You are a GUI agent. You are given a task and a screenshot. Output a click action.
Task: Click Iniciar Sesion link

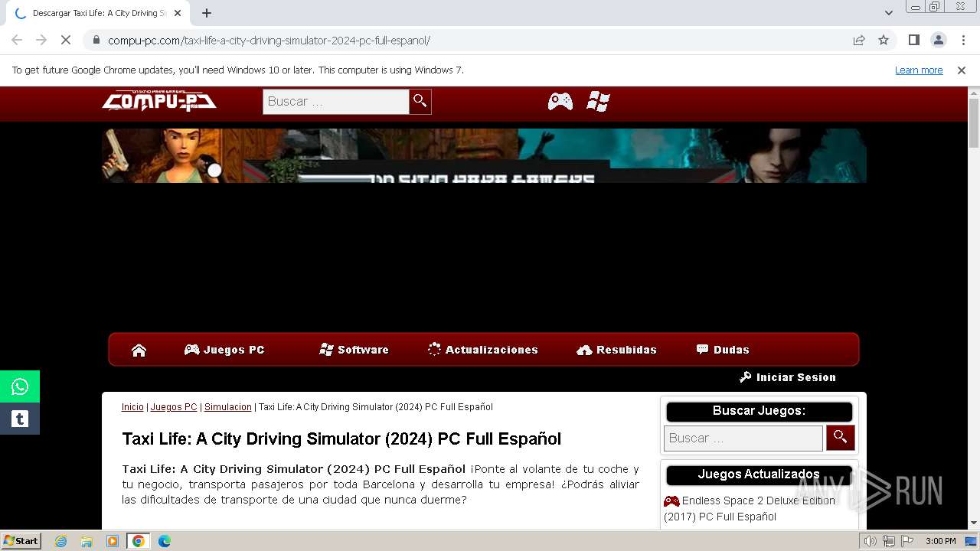pyautogui.click(x=788, y=377)
